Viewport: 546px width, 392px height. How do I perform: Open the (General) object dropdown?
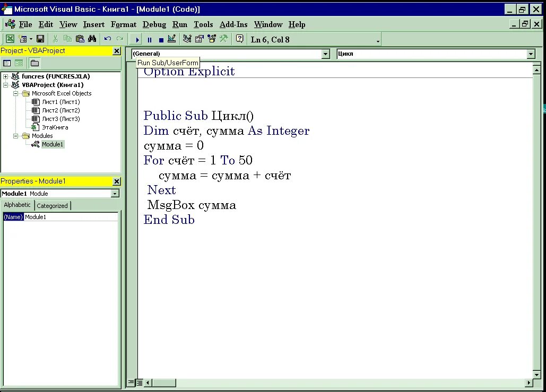(326, 54)
